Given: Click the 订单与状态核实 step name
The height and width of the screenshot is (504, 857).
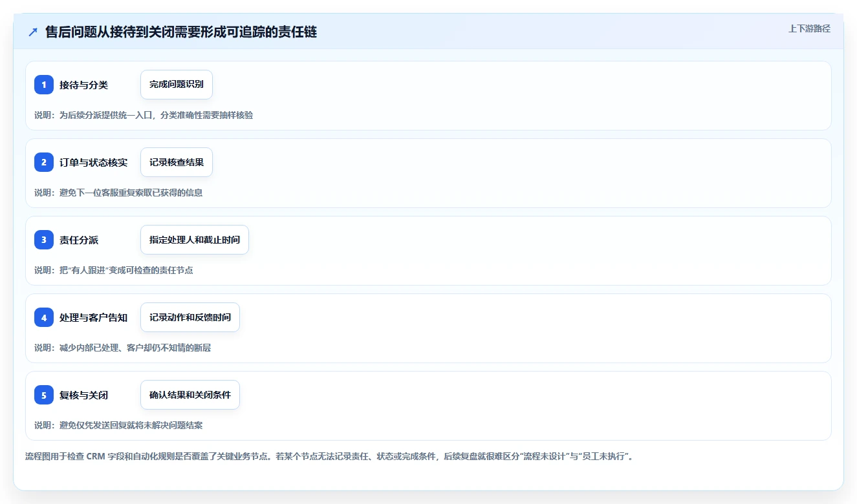Looking at the screenshot, I should pos(93,162).
